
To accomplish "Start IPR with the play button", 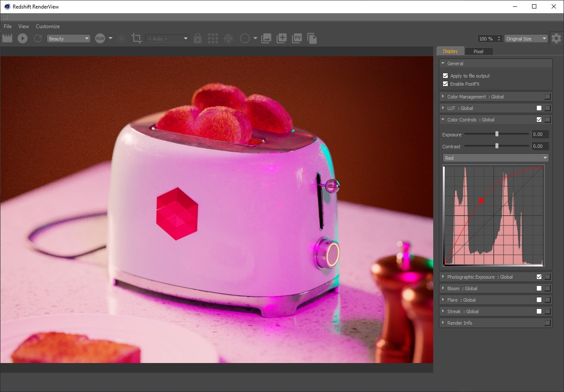I will pos(23,38).
